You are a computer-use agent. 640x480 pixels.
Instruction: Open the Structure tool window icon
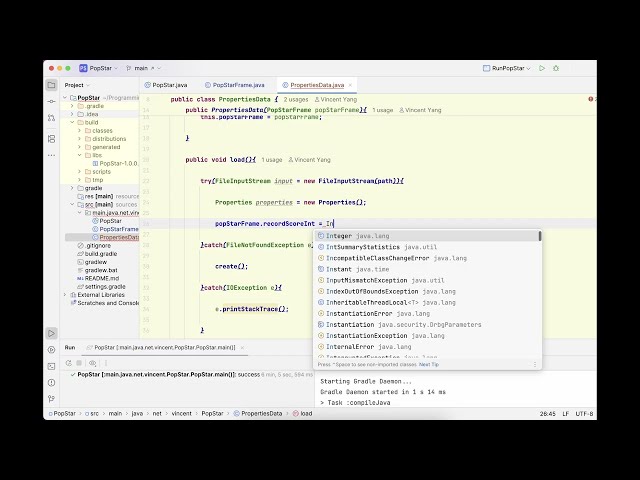click(51, 139)
